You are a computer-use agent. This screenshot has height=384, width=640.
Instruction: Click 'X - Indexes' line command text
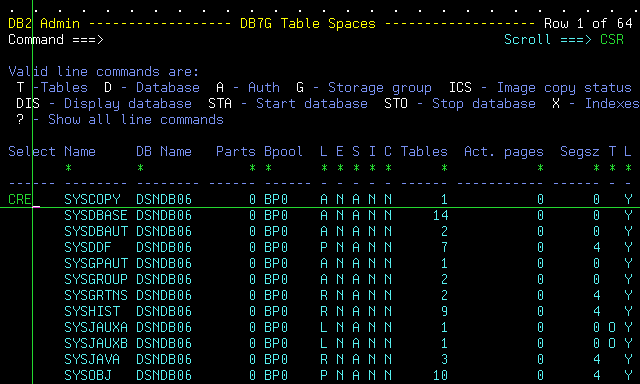[x=596, y=103]
